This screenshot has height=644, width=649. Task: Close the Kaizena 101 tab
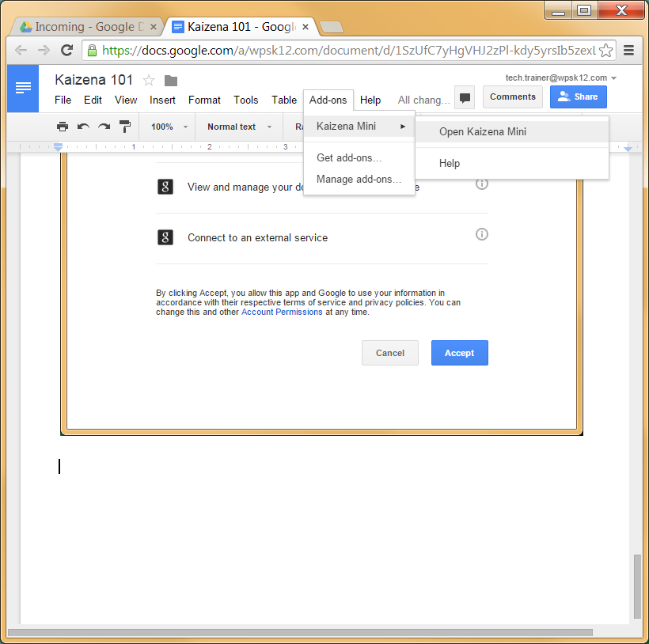tap(306, 27)
